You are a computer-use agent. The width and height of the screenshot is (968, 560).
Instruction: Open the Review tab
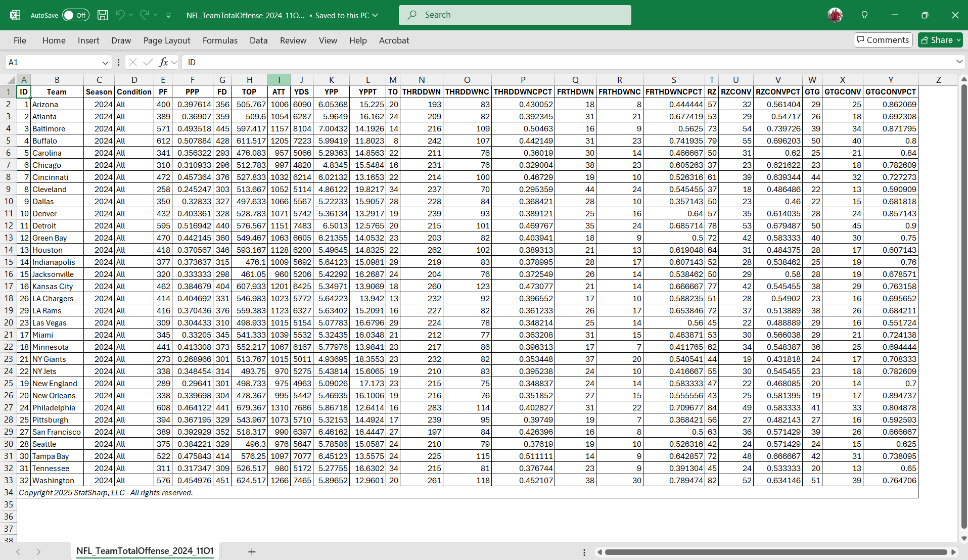click(293, 40)
